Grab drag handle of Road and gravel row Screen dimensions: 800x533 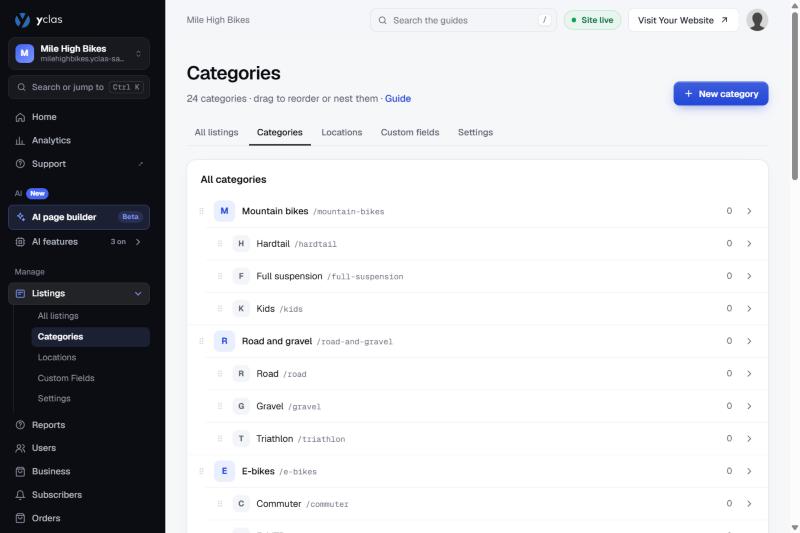click(202, 341)
